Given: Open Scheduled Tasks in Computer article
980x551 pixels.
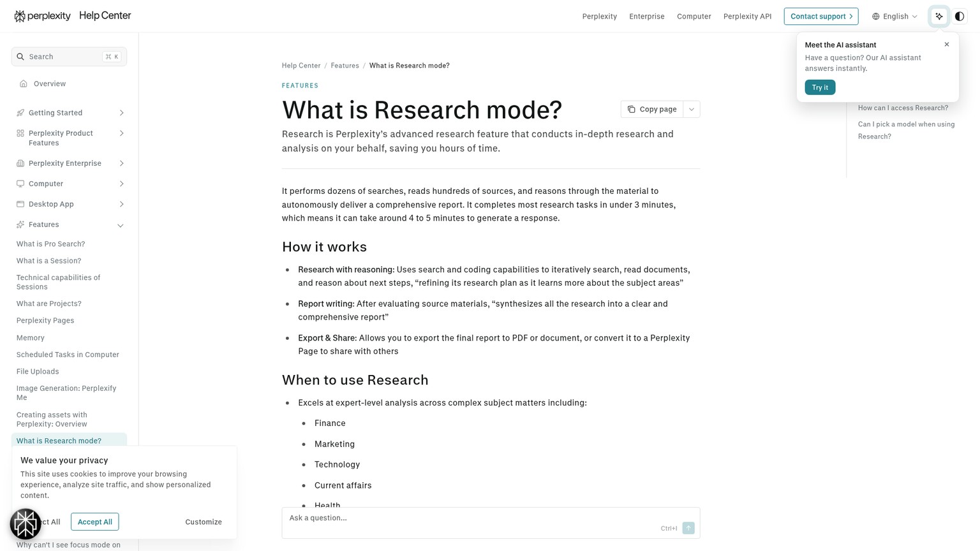Looking at the screenshot, I should point(68,355).
